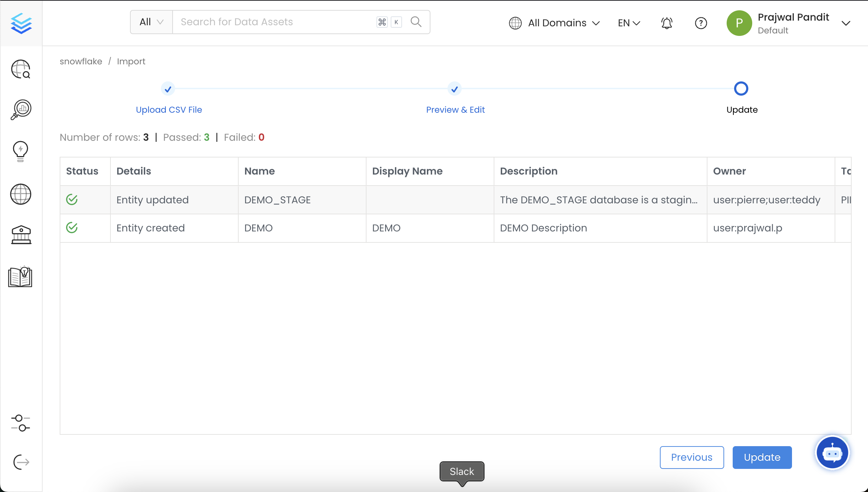The image size is (868, 492).
Task: Open the snowflake breadcrumb link
Action: click(x=81, y=61)
